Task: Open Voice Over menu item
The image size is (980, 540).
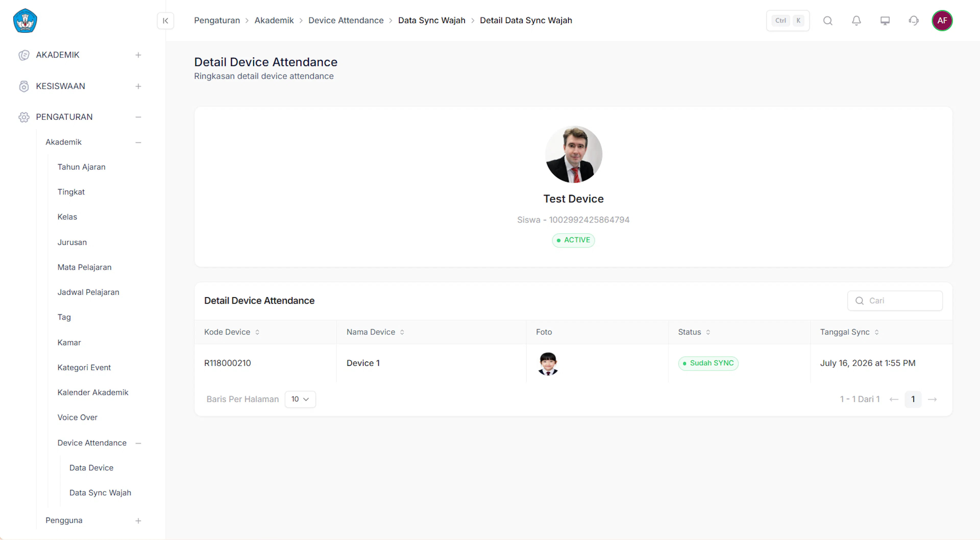Action: coord(78,417)
